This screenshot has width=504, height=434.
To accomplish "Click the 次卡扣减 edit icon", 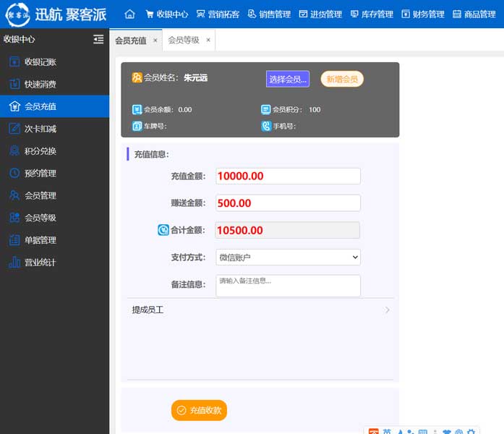I will point(14,129).
